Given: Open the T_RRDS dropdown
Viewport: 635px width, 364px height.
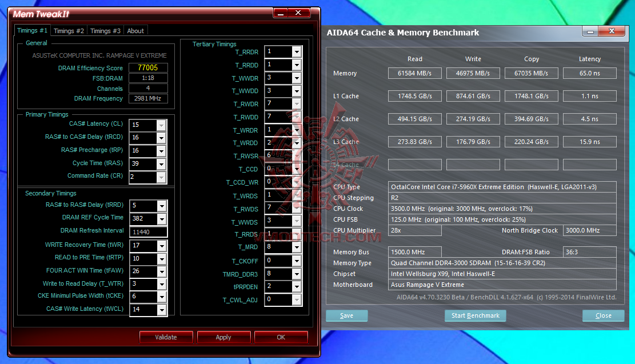Looking at the screenshot, I should click(297, 234).
